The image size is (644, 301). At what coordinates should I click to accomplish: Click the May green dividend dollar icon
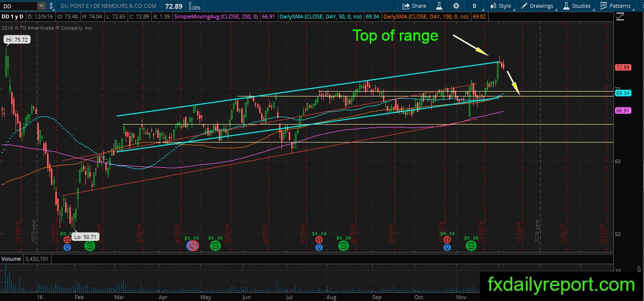point(215,246)
